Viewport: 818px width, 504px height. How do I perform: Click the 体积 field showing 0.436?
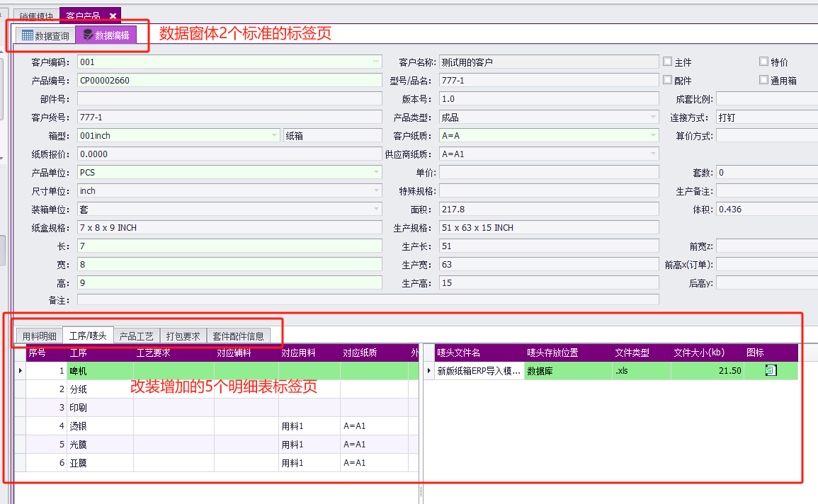tap(767, 209)
